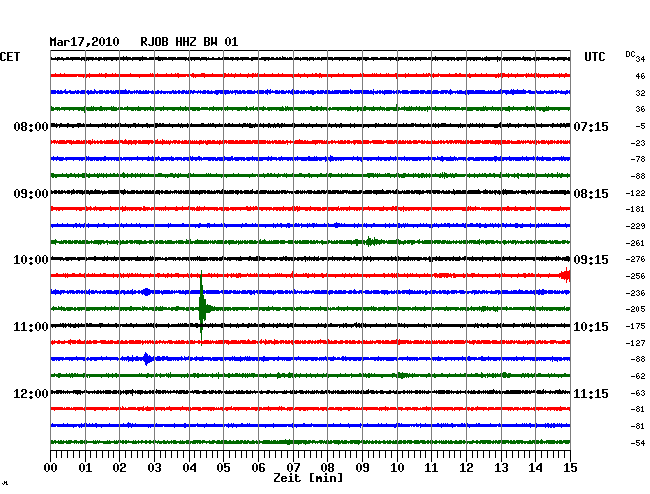The width and height of the screenshot is (650, 494).
Task: Click x-axis tick label 08
Action: click(327, 468)
